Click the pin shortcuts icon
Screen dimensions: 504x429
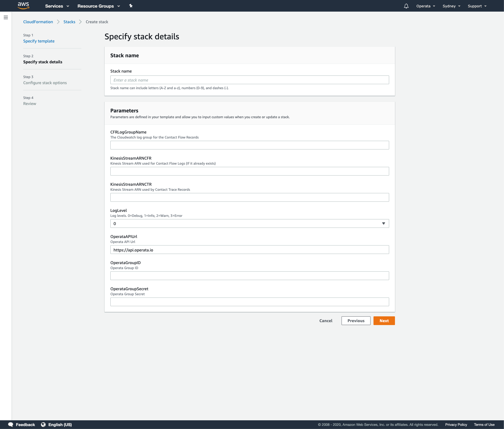click(131, 6)
